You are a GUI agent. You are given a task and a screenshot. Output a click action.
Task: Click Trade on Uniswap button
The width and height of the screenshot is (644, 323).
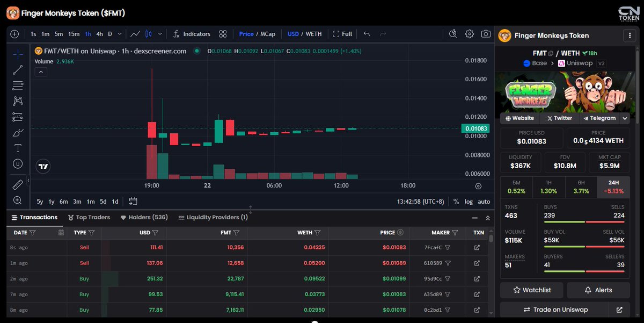(x=555, y=310)
